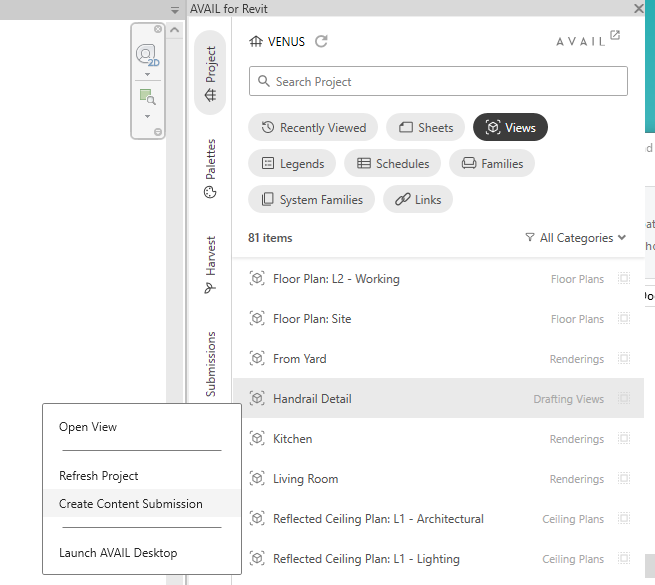655x585 pixels.
Task: Click the zoom region icon in the navigation bar
Action: click(x=147, y=97)
